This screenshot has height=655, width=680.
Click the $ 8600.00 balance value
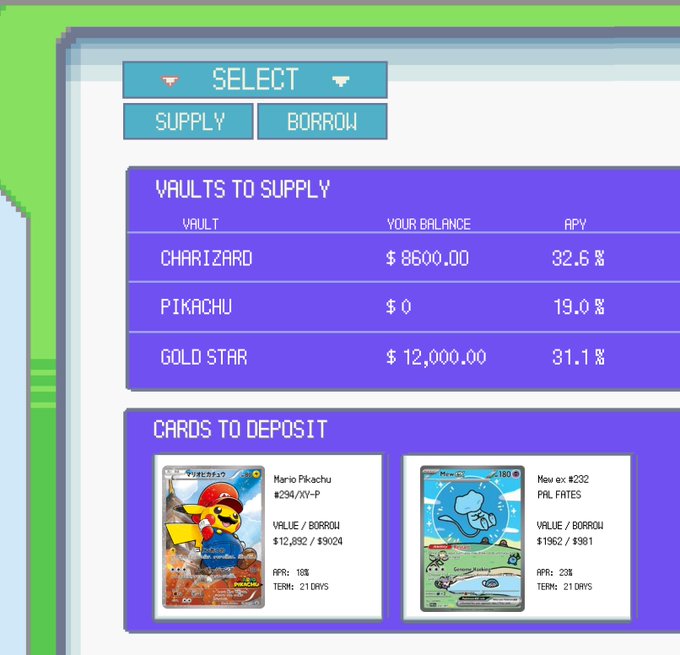[427, 258]
